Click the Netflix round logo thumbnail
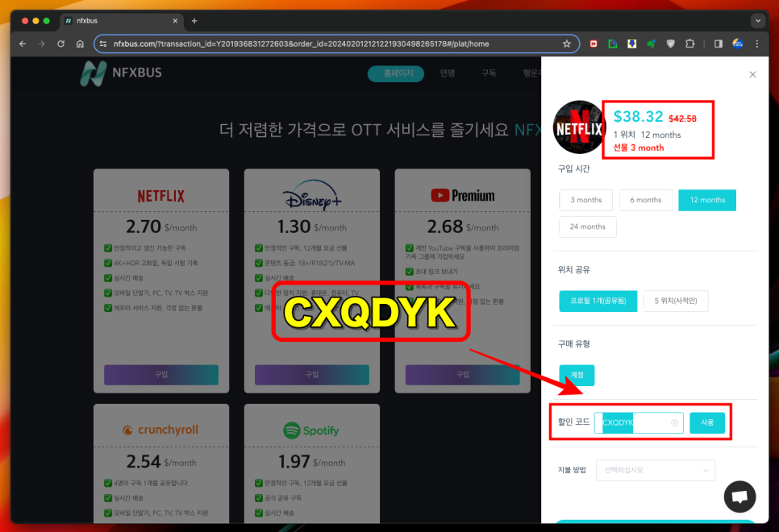The image size is (779, 532). [x=578, y=127]
